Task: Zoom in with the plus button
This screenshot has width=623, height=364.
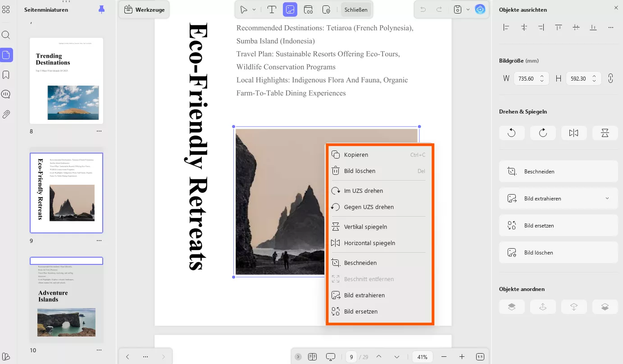Action: (462, 357)
